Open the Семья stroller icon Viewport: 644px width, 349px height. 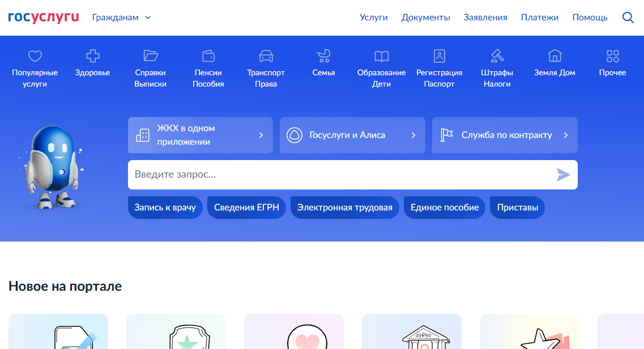[x=323, y=56]
